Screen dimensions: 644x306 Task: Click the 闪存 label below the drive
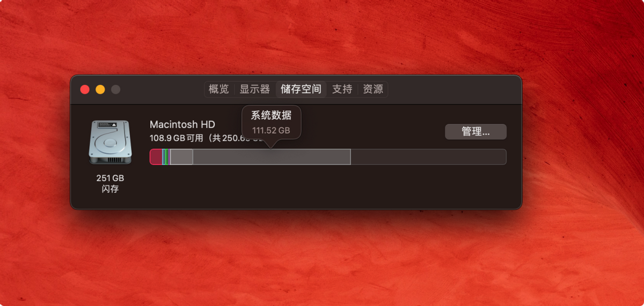click(x=110, y=189)
